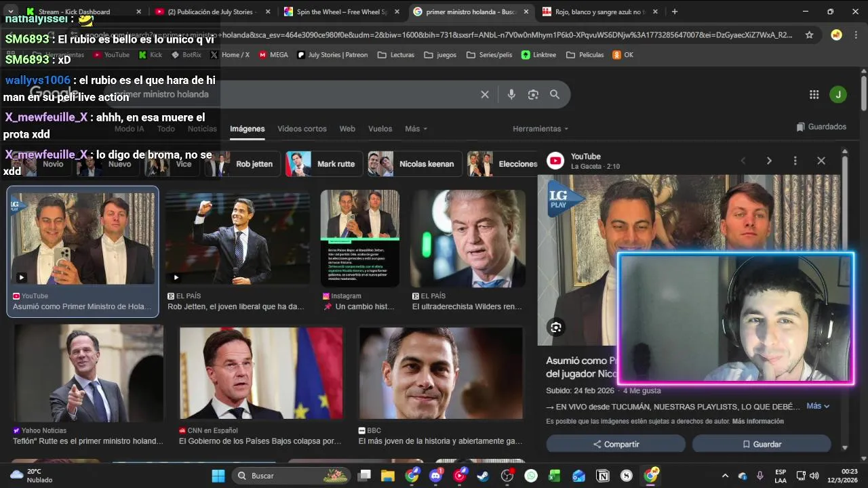Filter images by Elecciones chip
Viewport: 868px width, 488px height.
(x=503, y=164)
